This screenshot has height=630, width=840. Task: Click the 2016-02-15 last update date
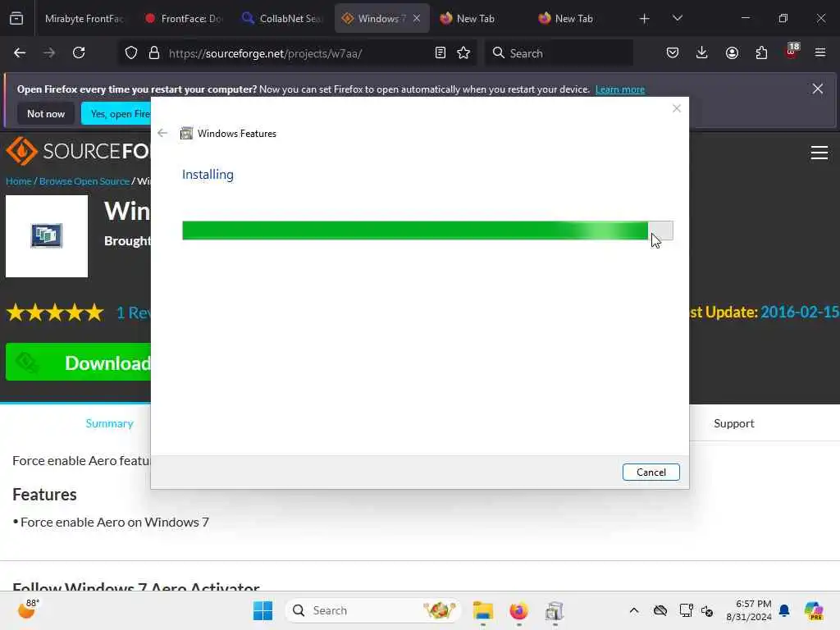800,313
